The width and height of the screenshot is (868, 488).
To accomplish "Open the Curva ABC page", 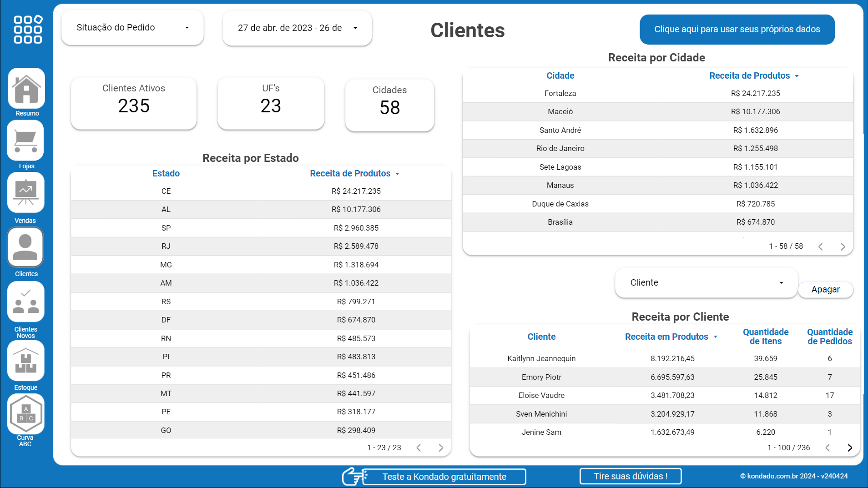I will [26, 414].
